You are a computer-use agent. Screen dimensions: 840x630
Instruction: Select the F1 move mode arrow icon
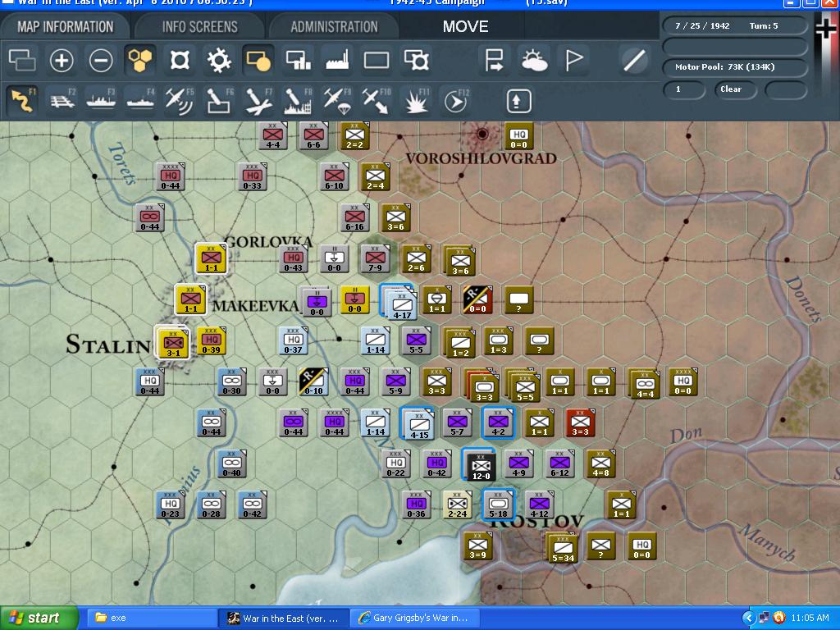(x=22, y=101)
